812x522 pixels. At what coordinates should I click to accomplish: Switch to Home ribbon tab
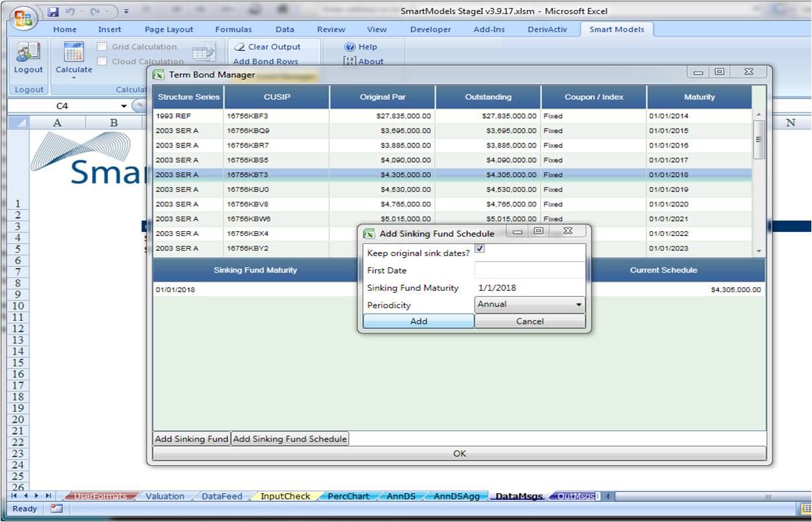pyautogui.click(x=65, y=29)
